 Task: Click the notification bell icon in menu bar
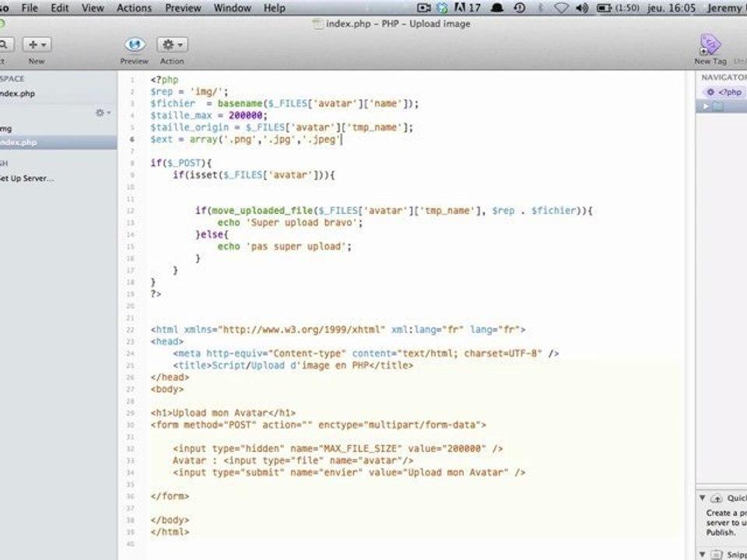497,8
